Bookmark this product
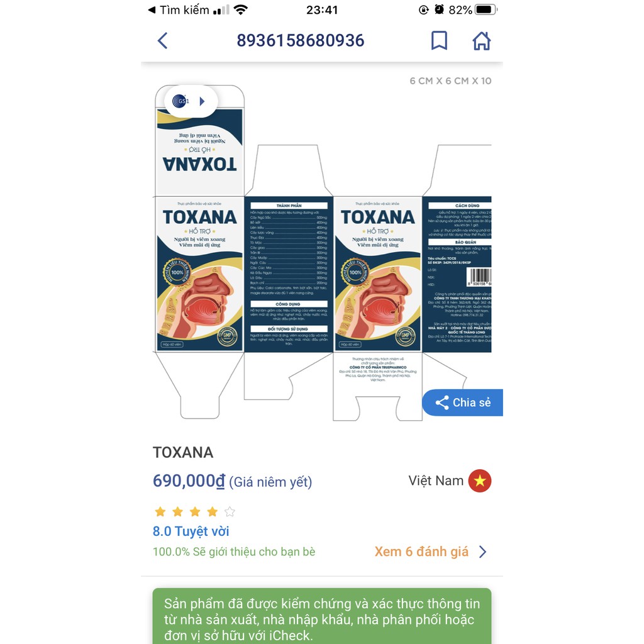The width and height of the screenshot is (644, 644). [439, 40]
